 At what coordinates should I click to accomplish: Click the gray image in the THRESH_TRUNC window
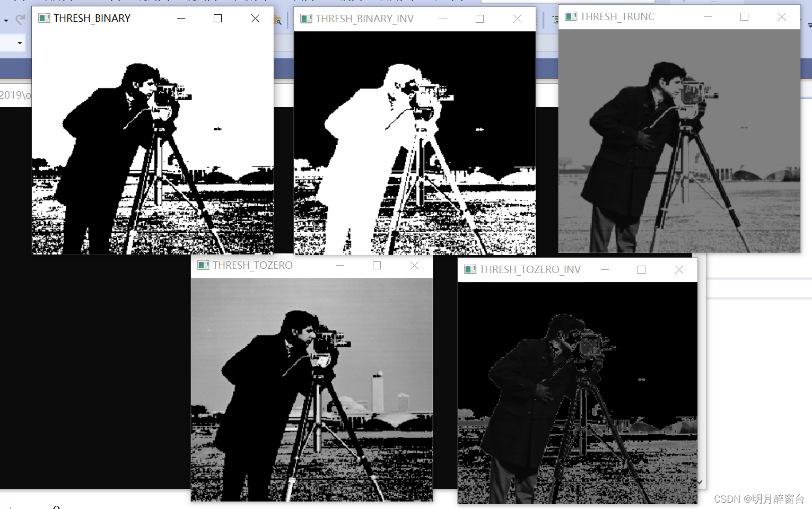(679, 141)
